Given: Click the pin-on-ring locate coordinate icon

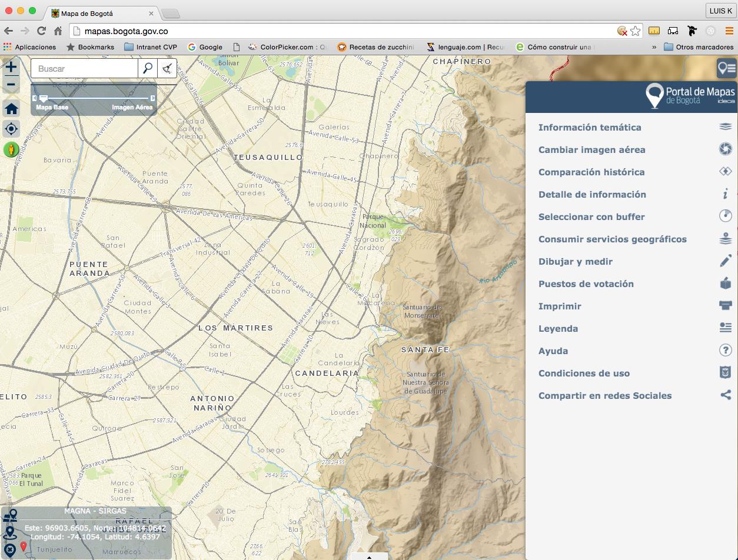Looking at the screenshot, I should click(x=9, y=533).
